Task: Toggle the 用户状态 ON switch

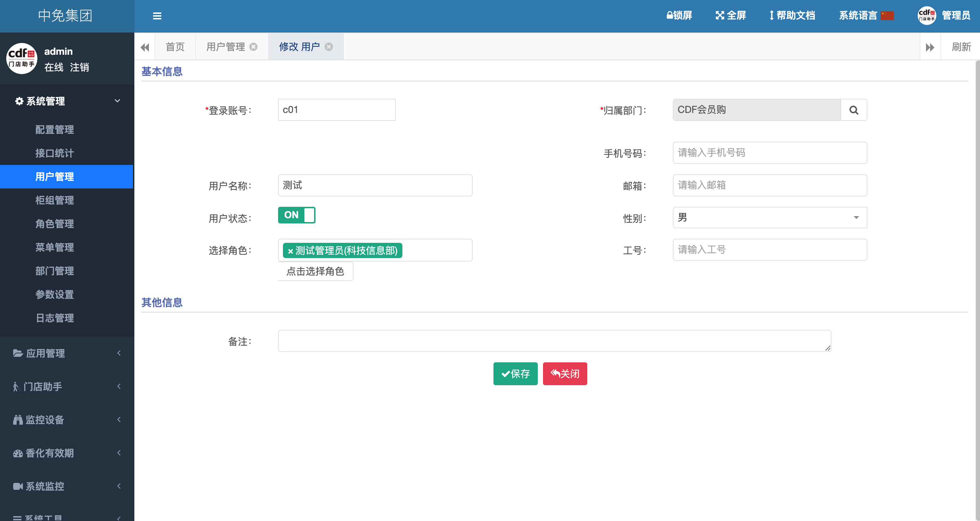Action: click(296, 215)
